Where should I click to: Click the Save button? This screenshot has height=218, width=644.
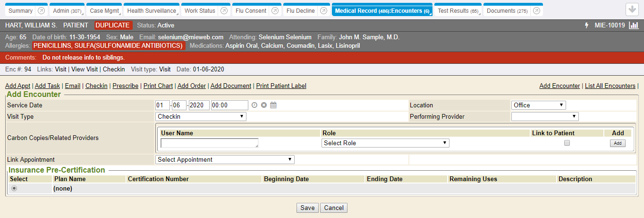tap(307, 208)
